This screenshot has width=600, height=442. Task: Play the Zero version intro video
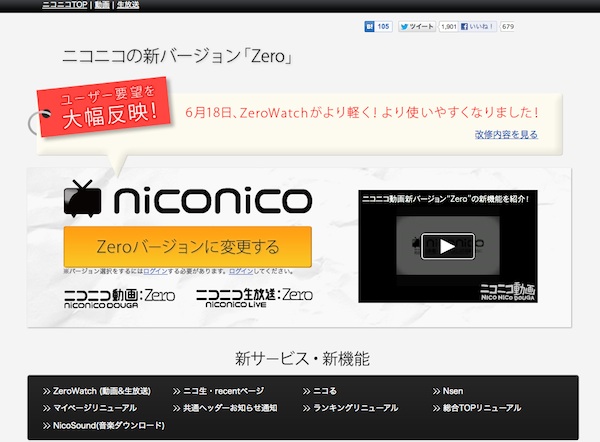click(x=447, y=246)
